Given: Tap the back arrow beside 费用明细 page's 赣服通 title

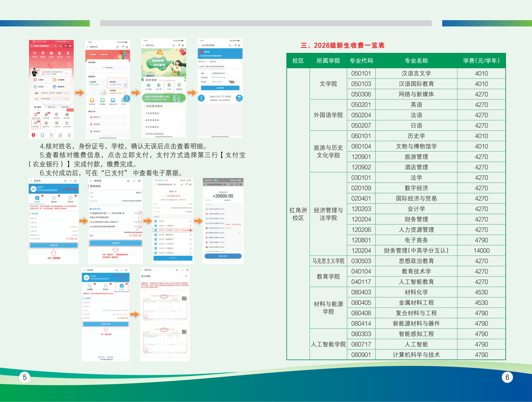Looking at the screenshot, I should click(91, 181).
